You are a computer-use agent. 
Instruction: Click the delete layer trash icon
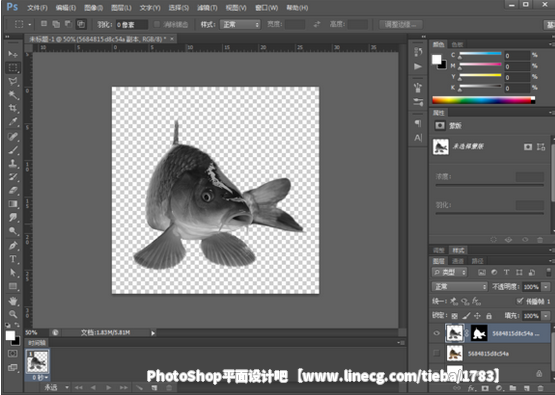(540, 388)
